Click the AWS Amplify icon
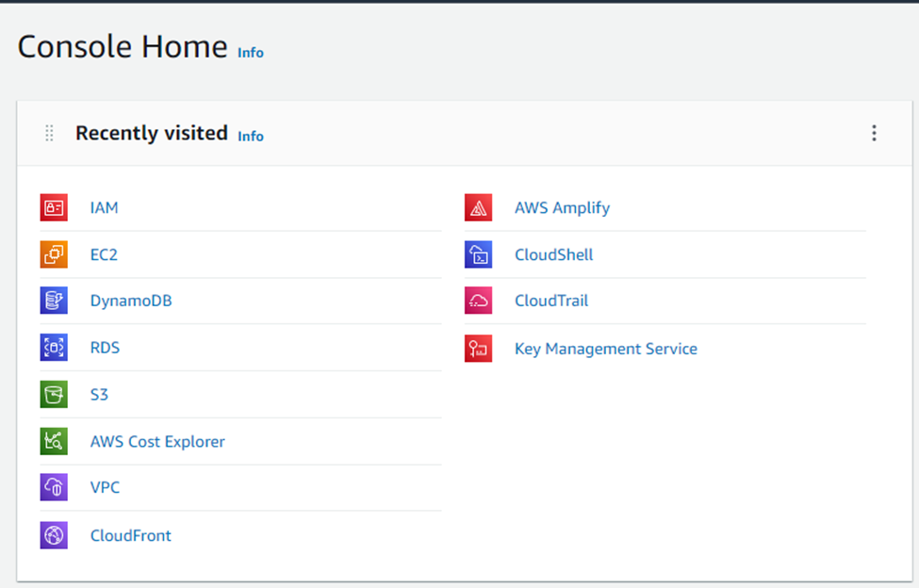919x588 pixels. pos(478,207)
